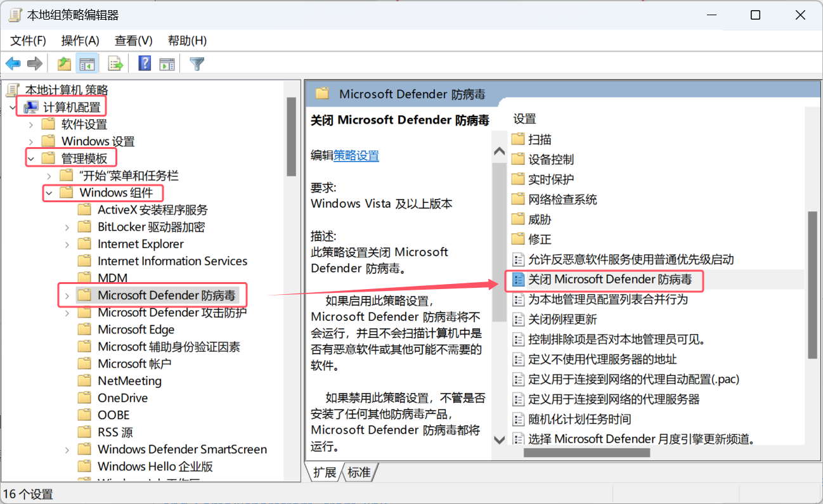Open the 查看(V) menu
The image size is (823, 504).
tap(134, 41)
